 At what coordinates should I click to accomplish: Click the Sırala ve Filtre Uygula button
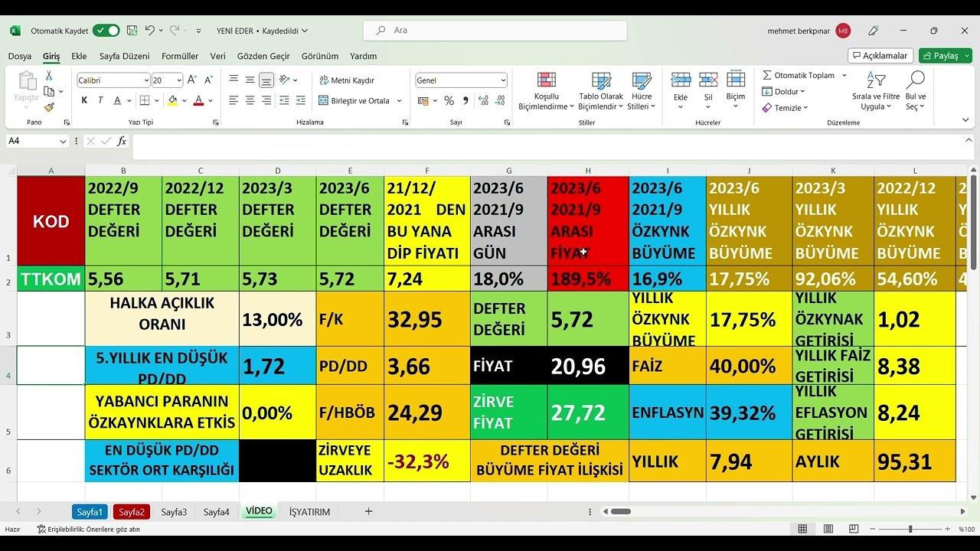[876, 92]
